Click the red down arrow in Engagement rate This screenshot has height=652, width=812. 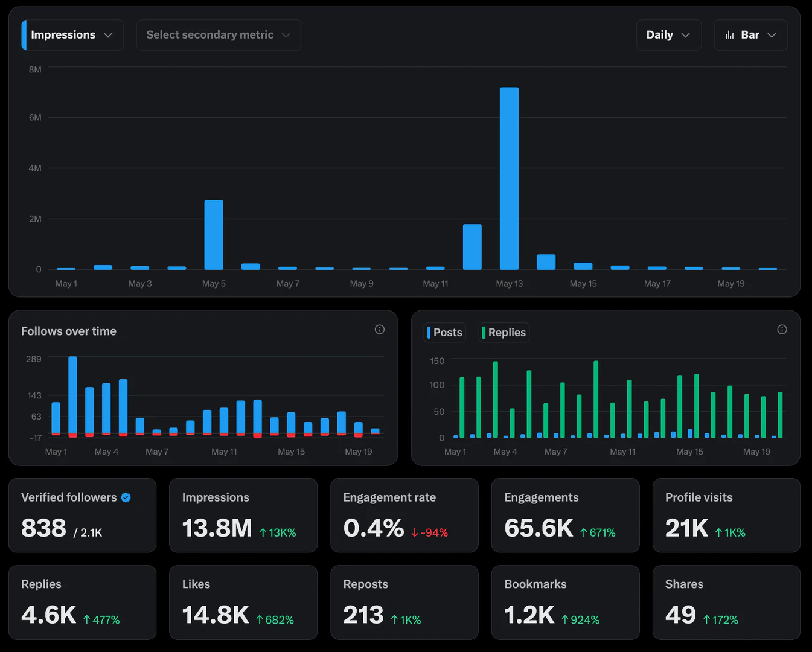click(x=415, y=532)
